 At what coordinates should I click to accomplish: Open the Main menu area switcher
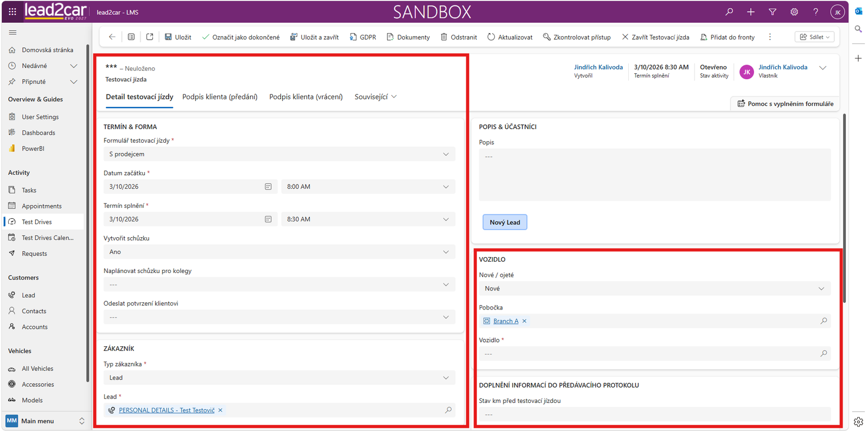(x=46, y=421)
